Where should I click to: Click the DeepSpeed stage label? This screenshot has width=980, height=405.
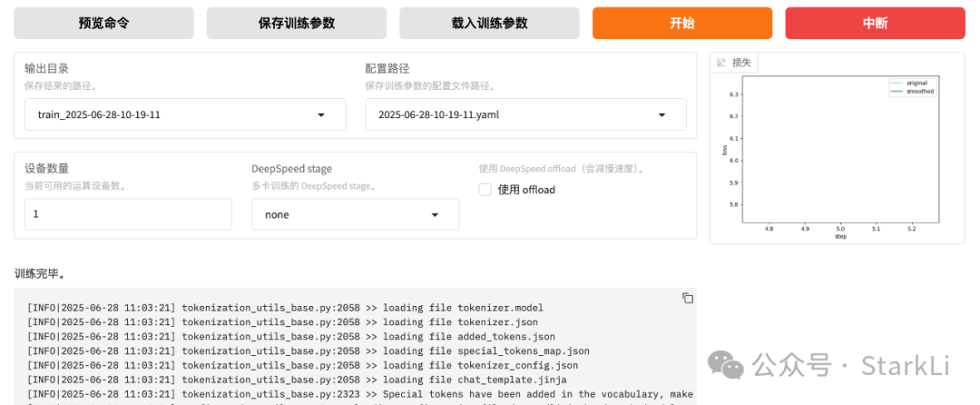pyautogui.click(x=292, y=169)
